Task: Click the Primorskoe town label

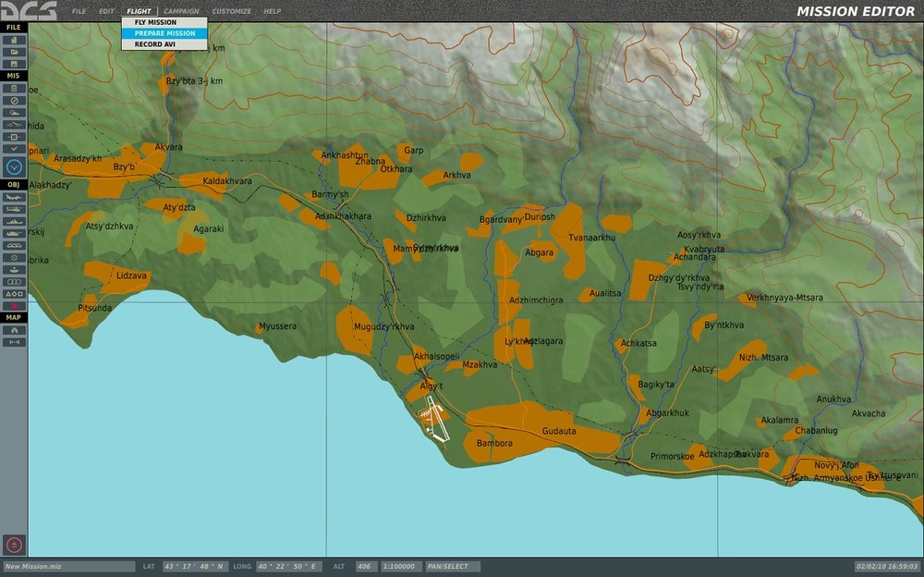Action: [x=673, y=456]
